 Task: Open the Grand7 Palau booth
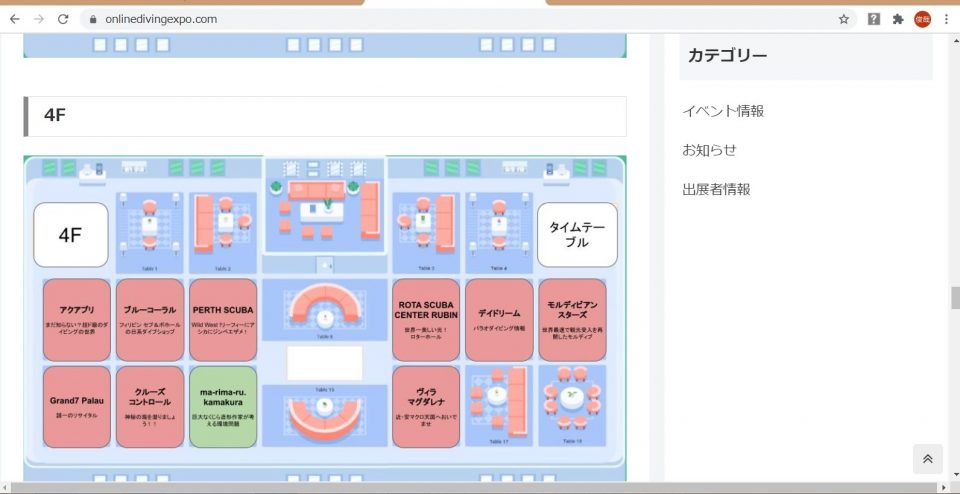pos(77,407)
